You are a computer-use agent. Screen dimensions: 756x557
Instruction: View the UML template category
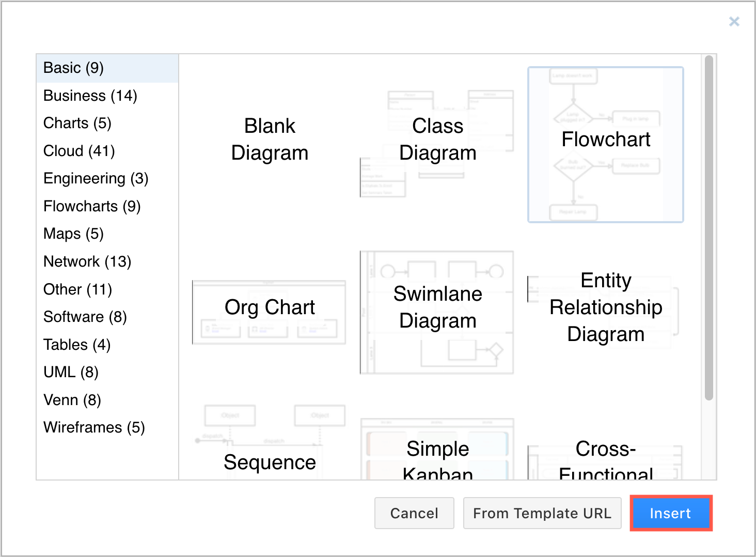(x=71, y=372)
